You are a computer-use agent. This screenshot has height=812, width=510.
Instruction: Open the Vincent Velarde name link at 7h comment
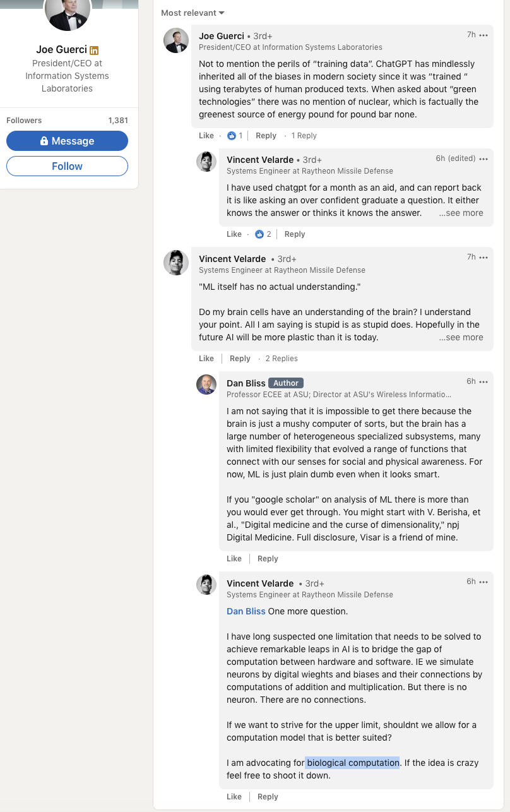point(232,259)
